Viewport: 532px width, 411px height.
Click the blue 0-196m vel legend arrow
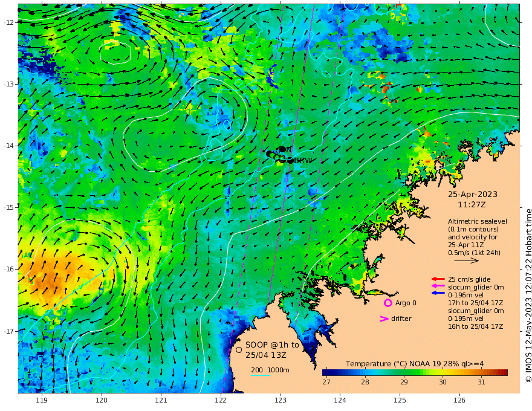coord(438,293)
